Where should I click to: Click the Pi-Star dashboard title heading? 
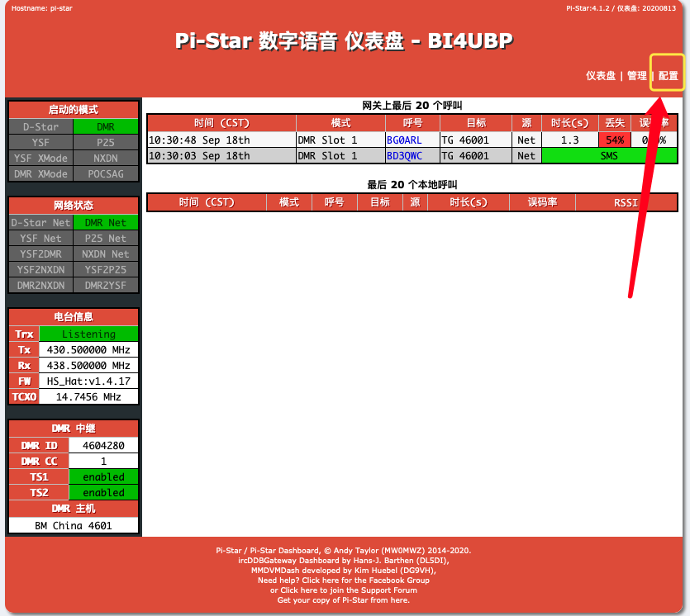(x=344, y=41)
